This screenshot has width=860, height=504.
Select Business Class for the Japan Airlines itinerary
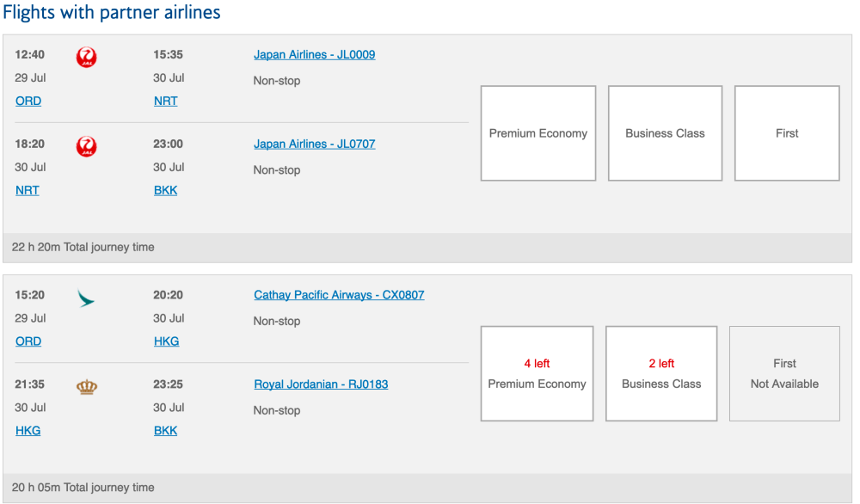click(665, 133)
